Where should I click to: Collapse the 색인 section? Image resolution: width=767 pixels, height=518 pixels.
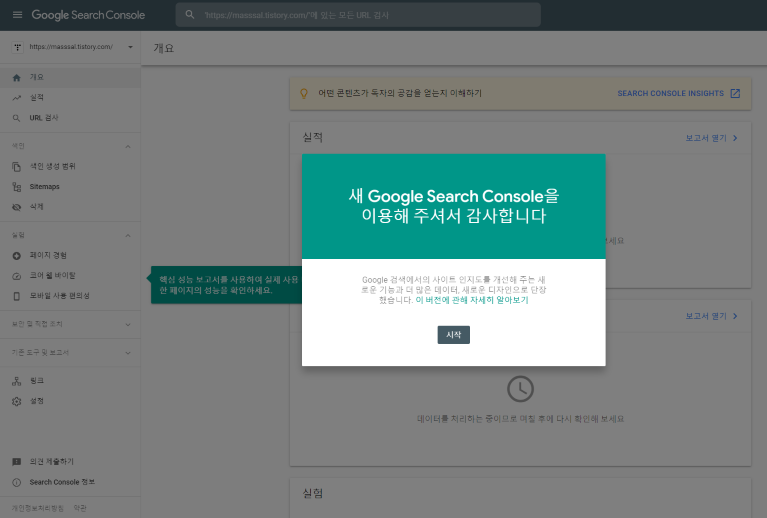coord(128,146)
